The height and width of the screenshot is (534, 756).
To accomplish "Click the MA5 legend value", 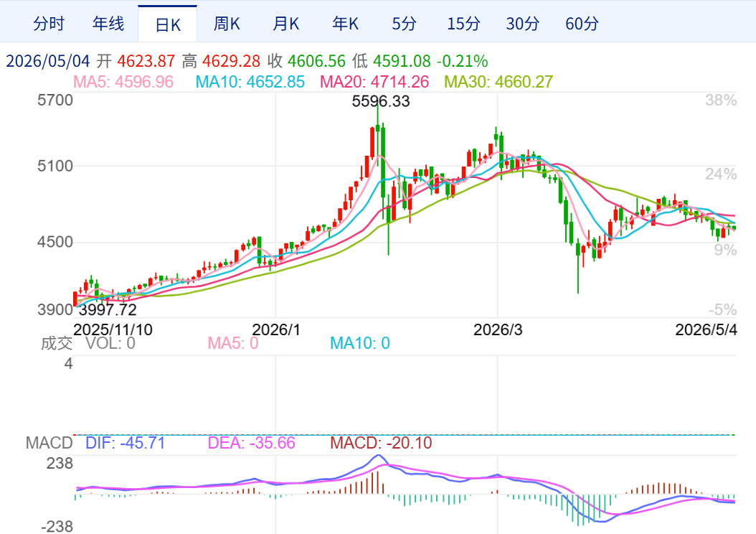I will pos(123,82).
